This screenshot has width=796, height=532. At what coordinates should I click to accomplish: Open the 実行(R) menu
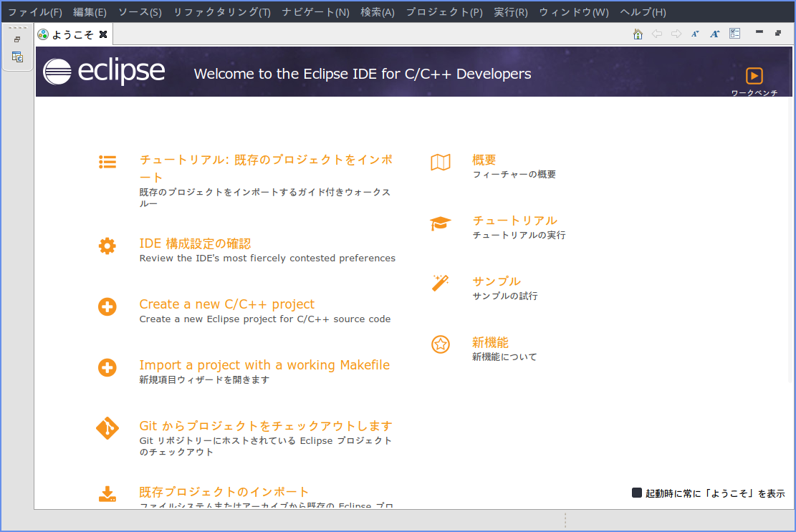pyautogui.click(x=511, y=12)
